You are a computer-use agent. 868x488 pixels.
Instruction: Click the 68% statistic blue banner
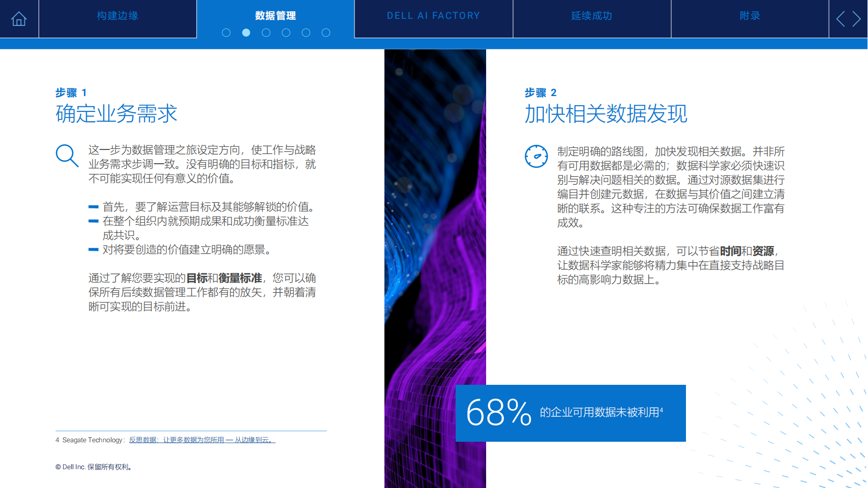[x=570, y=413]
